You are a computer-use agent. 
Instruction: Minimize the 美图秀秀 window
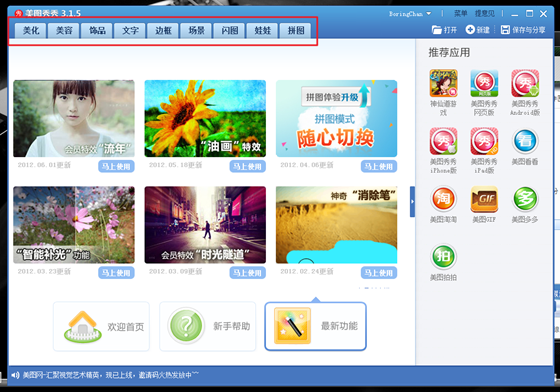point(515,14)
